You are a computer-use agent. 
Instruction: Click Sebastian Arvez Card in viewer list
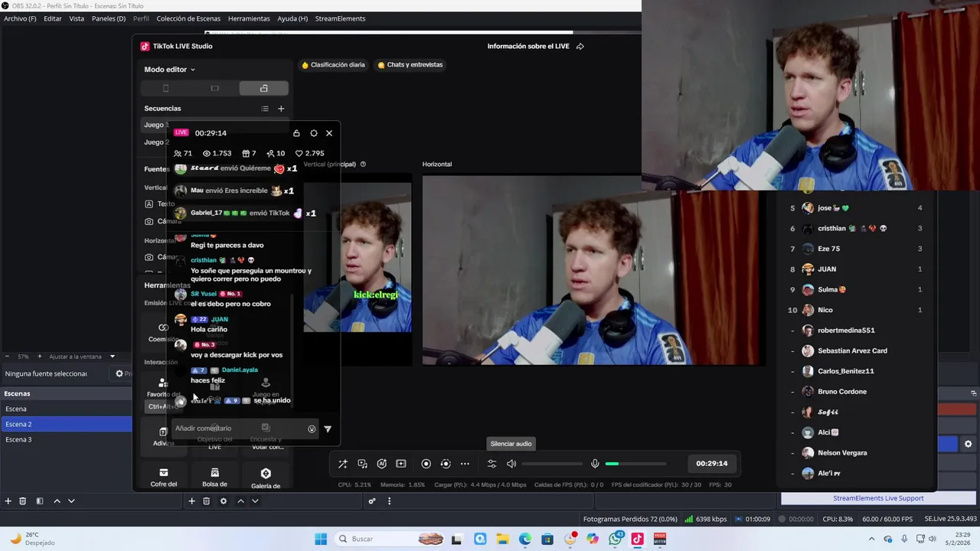[852, 350]
